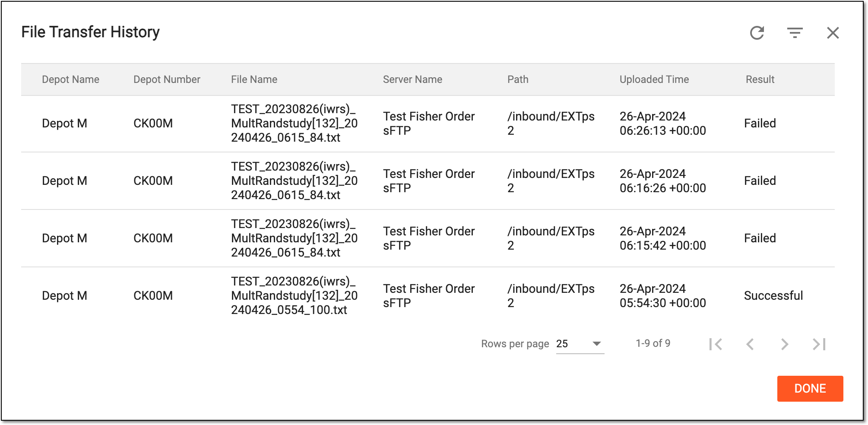Click the Depot Name column header
The height and width of the screenshot is (425, 868).
click(70, 79)
